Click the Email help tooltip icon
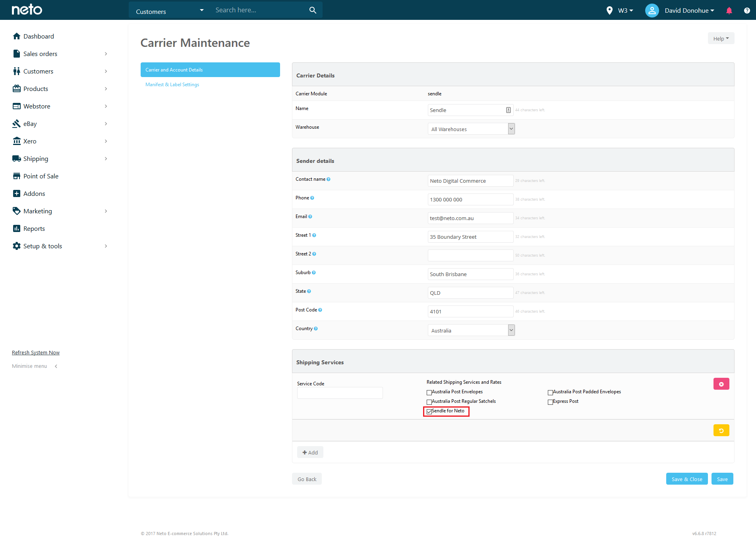The width and height of the screenshot is (756, 549). pos(310,217)
